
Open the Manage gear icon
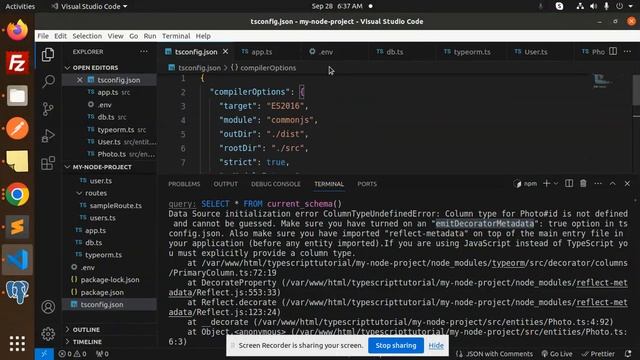(x=48, y=333)
